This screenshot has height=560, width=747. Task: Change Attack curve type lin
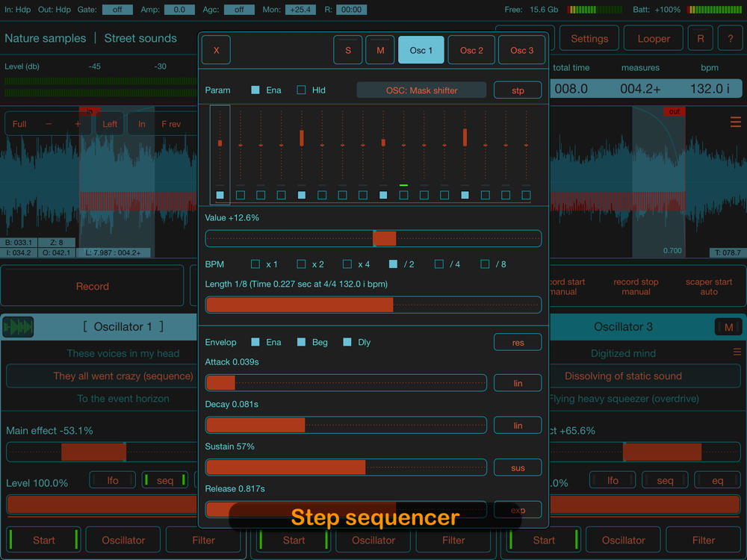[x=518, y=383]
